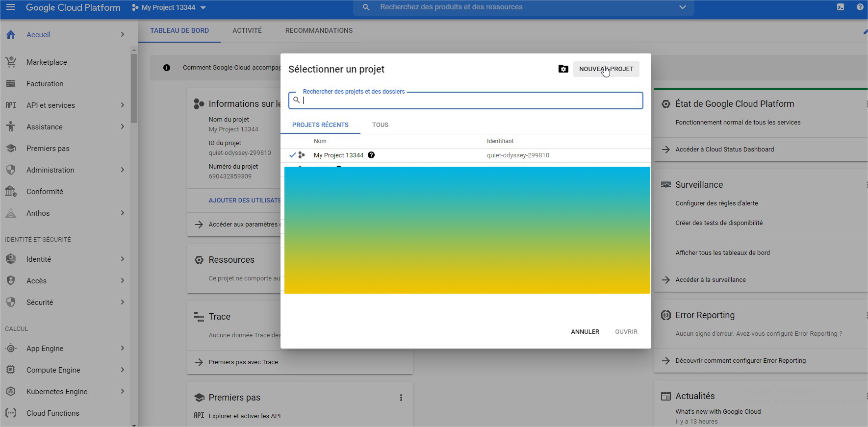This screenshot has height=427, width=868.
Task: Expand the Identité submenu chevron
Action: pyautogui.click(x=122, y=259)
